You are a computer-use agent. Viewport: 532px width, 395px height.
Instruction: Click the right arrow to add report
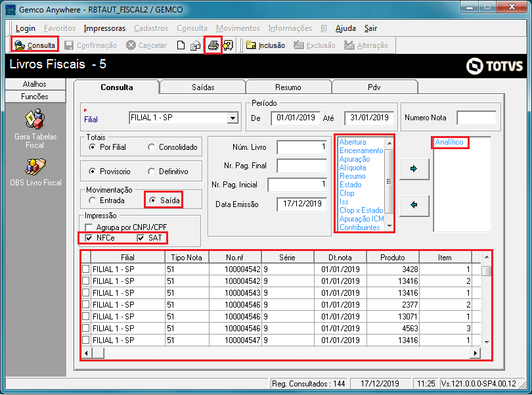414,169
